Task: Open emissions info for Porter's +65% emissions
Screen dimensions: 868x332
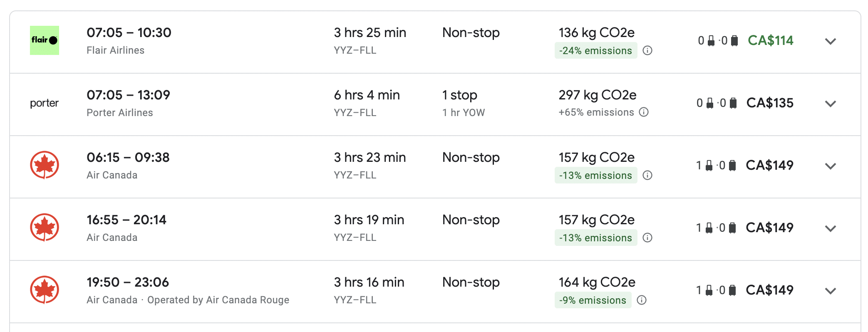Action: [x=643, y=112]
